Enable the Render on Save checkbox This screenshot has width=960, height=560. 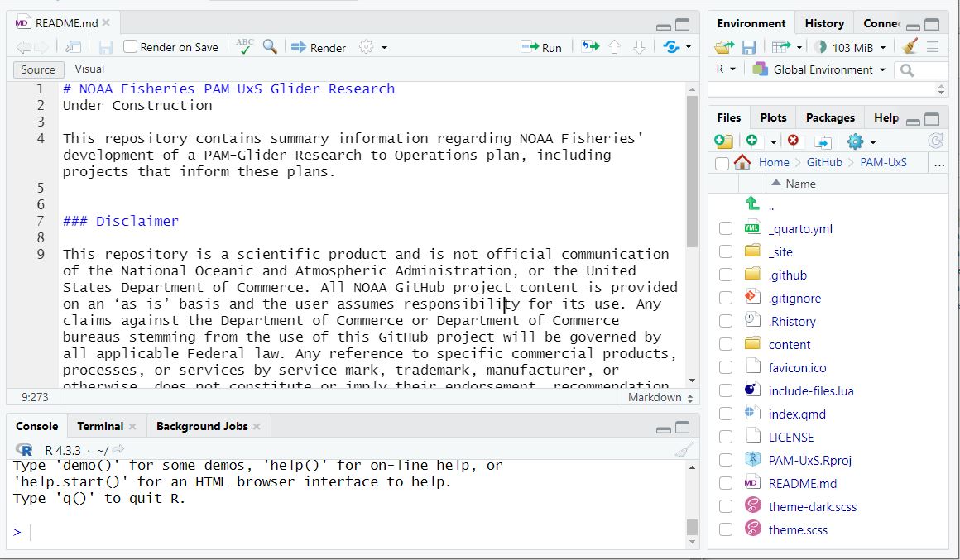click(130, 47)
